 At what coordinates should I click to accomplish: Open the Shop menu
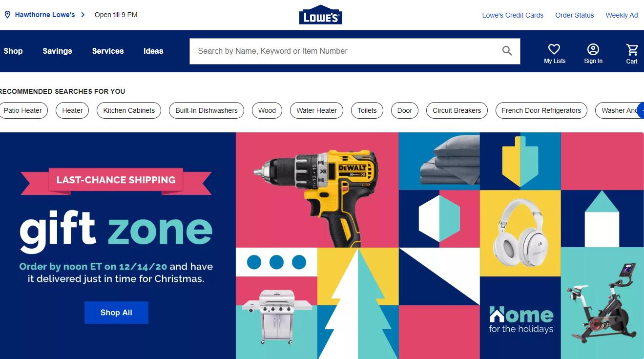coord(13,51)
